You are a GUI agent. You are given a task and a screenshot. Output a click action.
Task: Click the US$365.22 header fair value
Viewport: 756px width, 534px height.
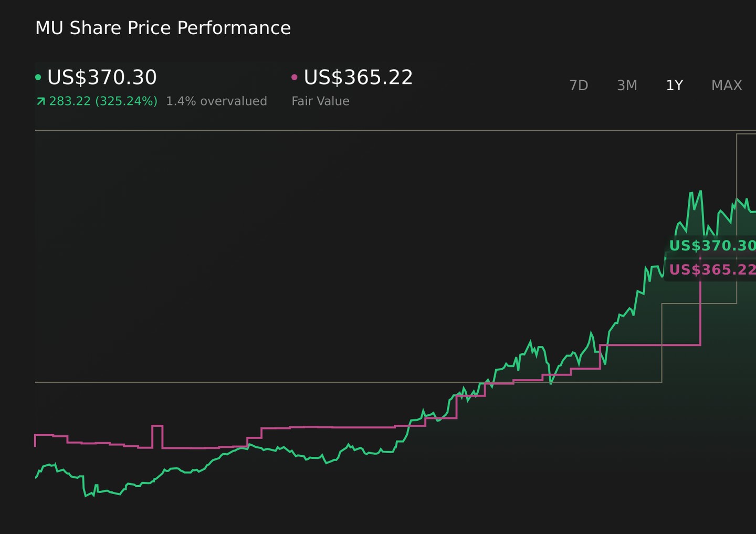(x=359, y=77)
